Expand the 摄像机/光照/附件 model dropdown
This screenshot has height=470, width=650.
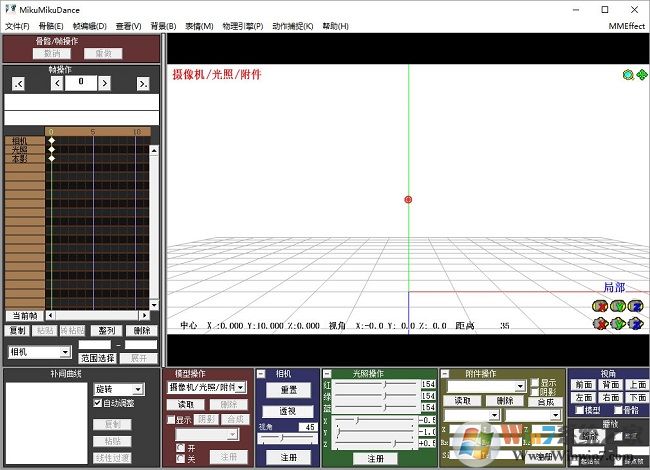coord(240,387)
